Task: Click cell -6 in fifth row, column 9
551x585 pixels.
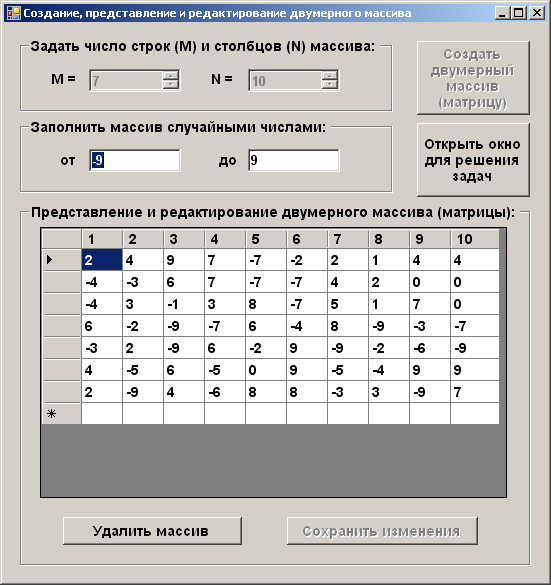Action: click(430, 348)
